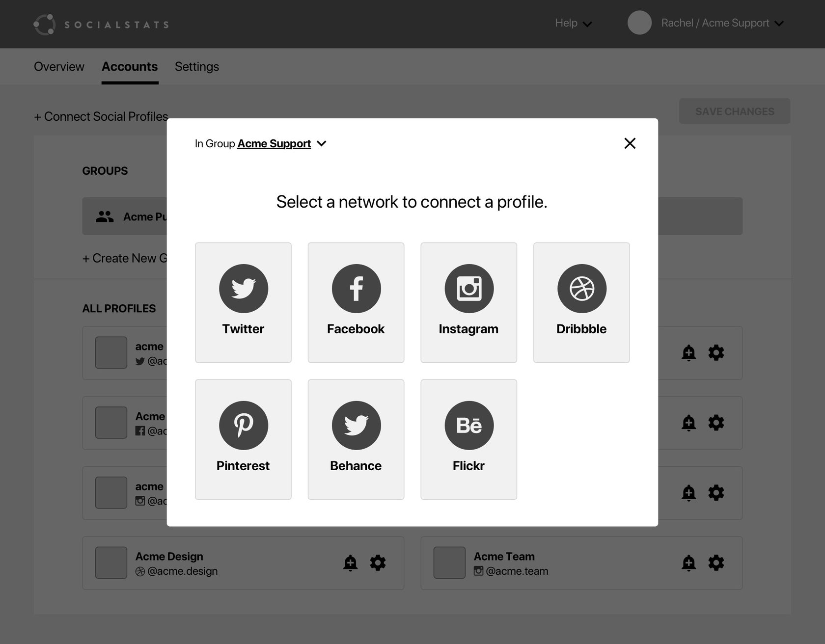Choose the Pinterest network tile

coord(243,439)
